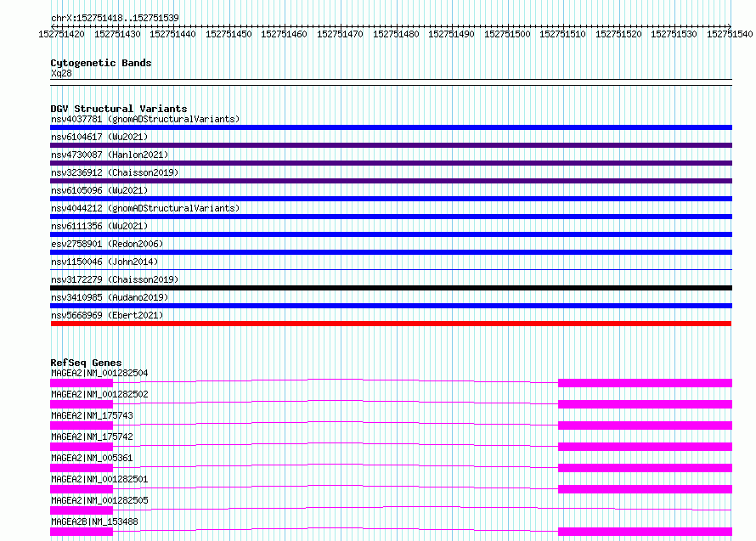
Task: Click ruler position 152751480
Action: coord(396,34)
